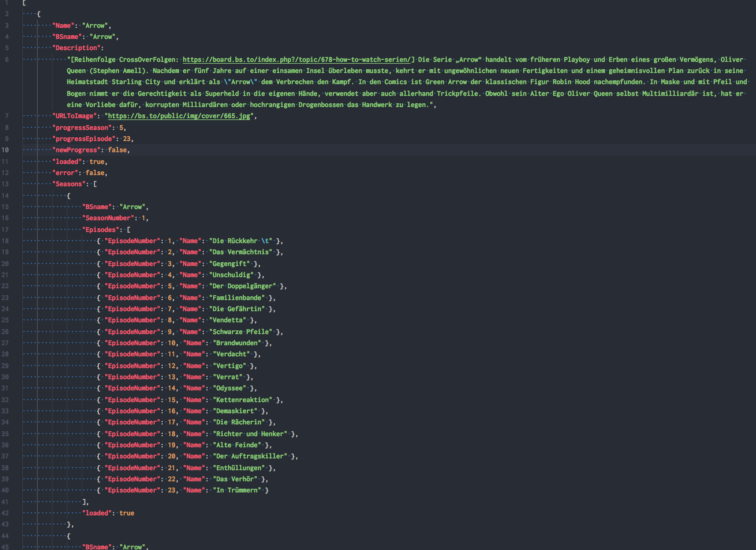Click the progressEpisode value 23
Viewport: 756px width, 550px height.
click(127, 139)
